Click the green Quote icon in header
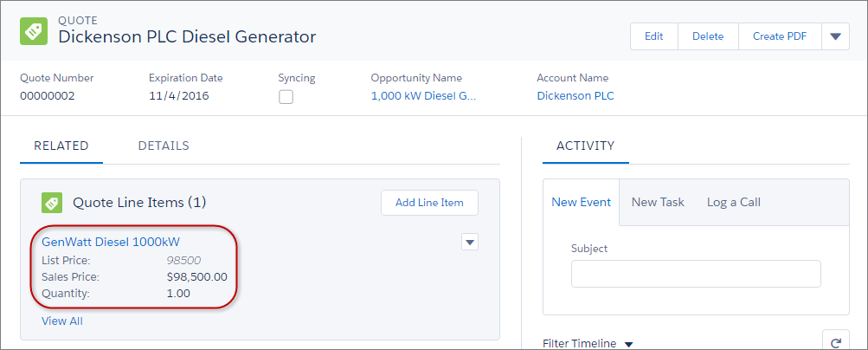This screenshot has width=868, height=350. point(34,31)
